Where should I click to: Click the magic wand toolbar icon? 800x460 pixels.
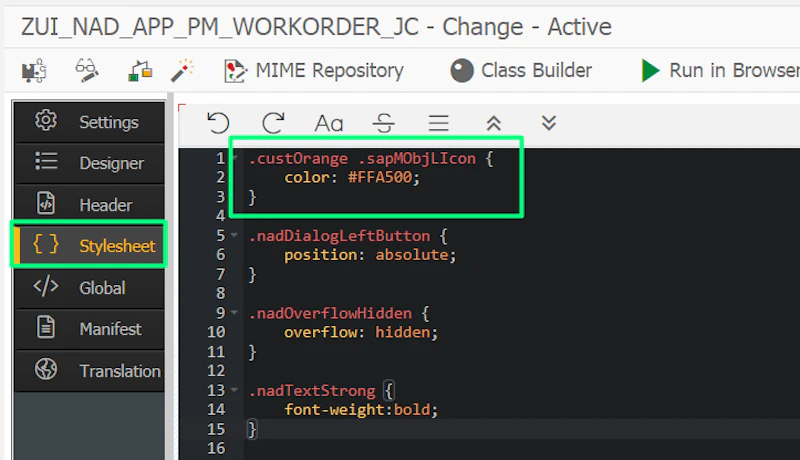tap(182, 70)
